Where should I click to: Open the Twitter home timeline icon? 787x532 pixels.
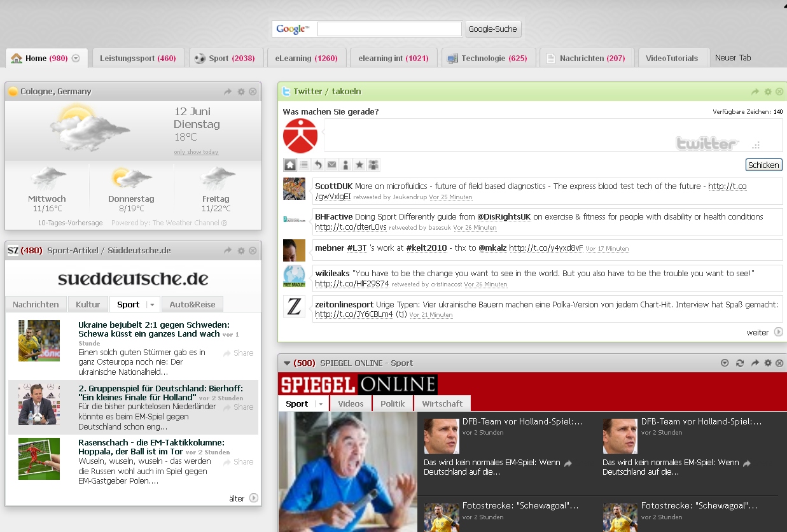(290, 165)
